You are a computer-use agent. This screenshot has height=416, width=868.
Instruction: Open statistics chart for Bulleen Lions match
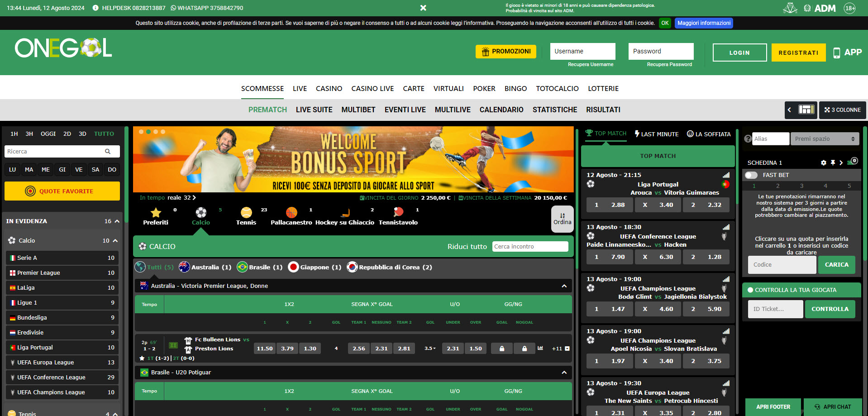pos(540,348)
